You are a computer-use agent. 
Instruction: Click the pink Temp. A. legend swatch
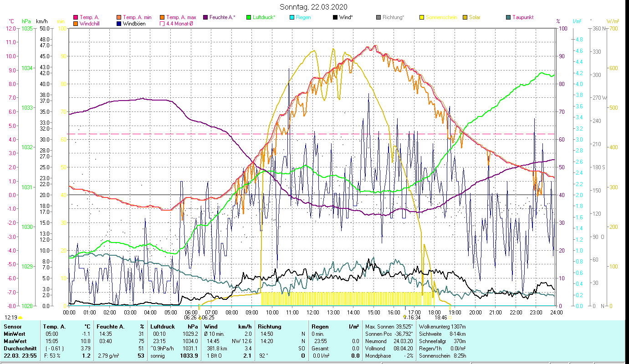pos(76,18)
